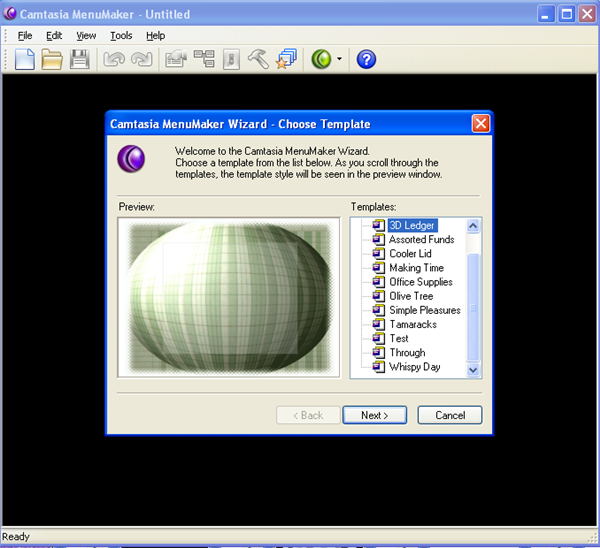The height and width of the screenshot is (548, 600).
Task: Click the Cancel button
Action: click(x=450, y=415)
